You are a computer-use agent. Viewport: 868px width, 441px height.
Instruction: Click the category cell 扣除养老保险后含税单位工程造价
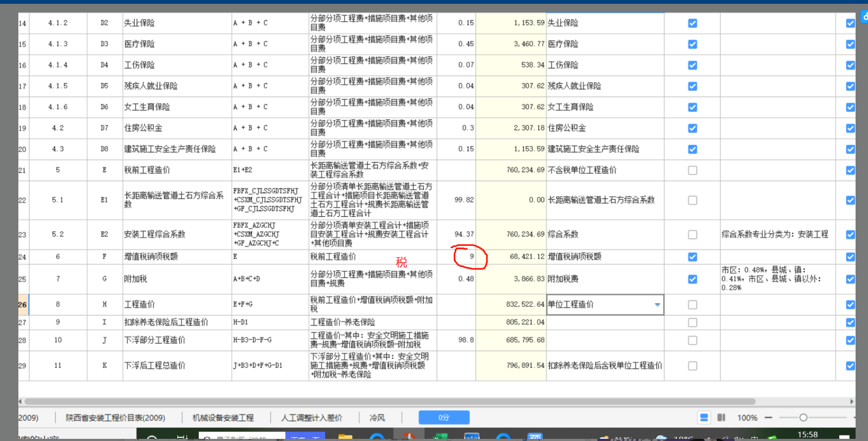click(x=605, y=366)
